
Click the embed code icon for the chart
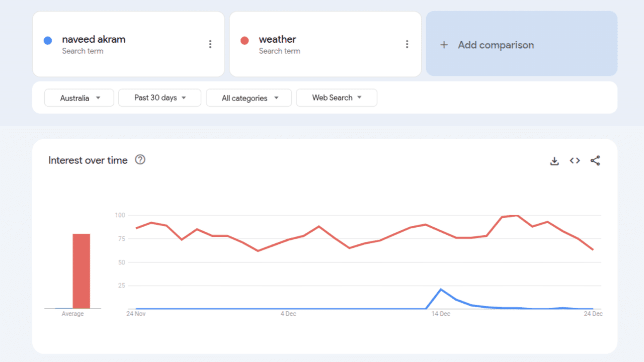point(574,160)
